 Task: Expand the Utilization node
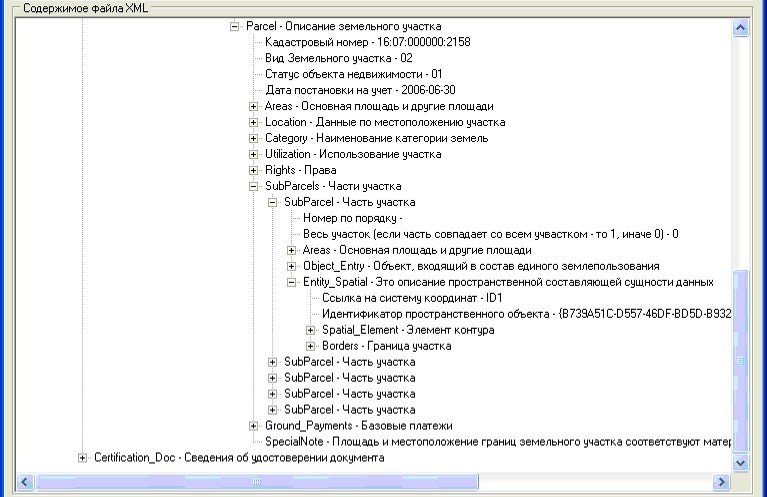click(x=254, y=155)
